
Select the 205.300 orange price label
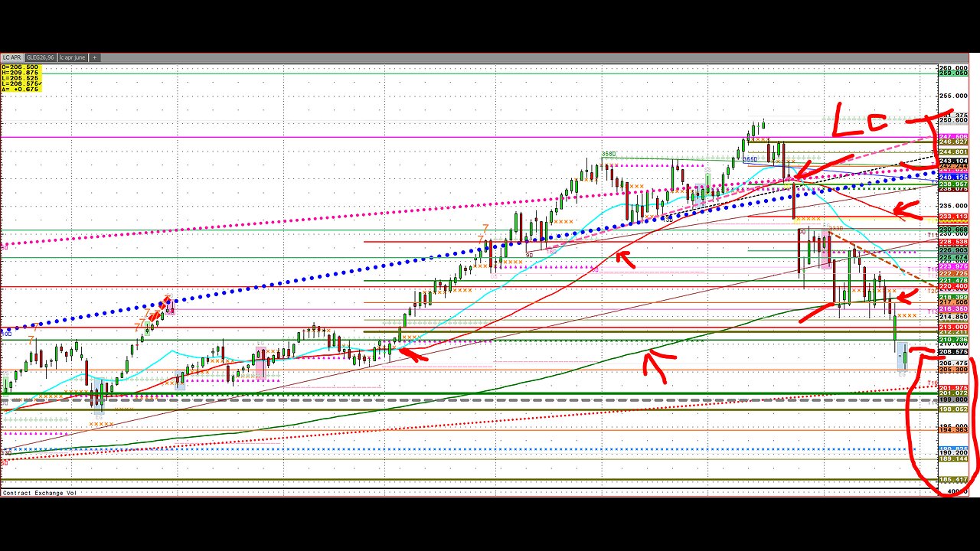pyautogui.click(x=953, y=370)
